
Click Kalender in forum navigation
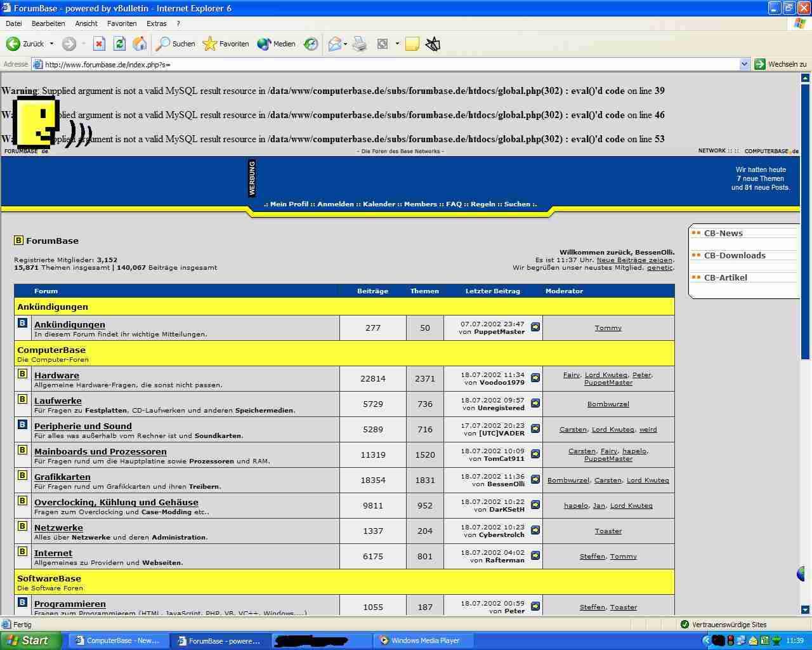click(x=379, y=204)
